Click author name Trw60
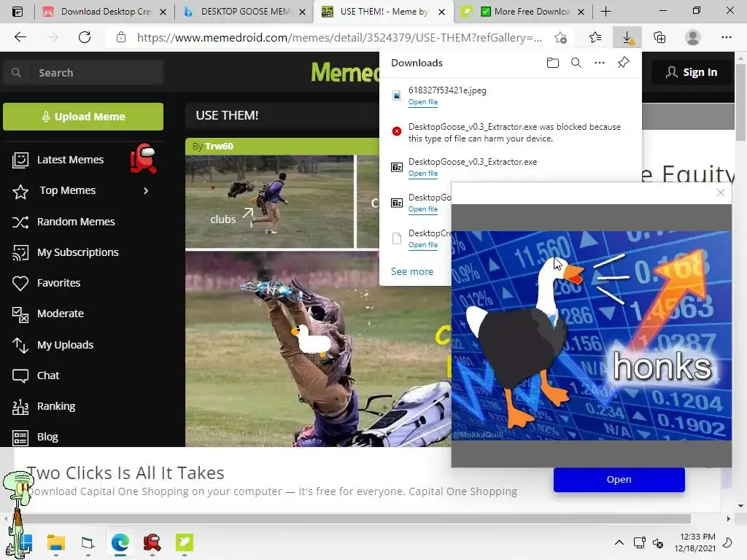Image resolution: width=747 pixels, height=560 pixels. pyautogui.click(x=219, y=146)
